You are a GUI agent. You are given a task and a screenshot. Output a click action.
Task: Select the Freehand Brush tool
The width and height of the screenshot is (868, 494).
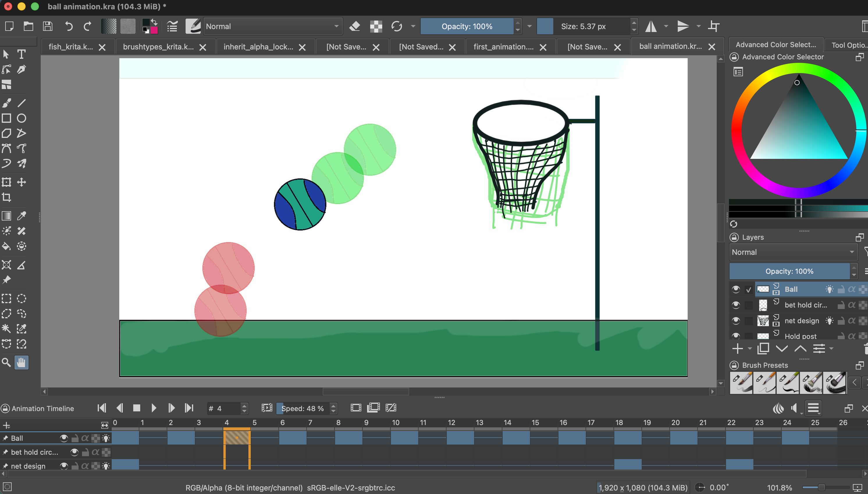coord(6,103)
